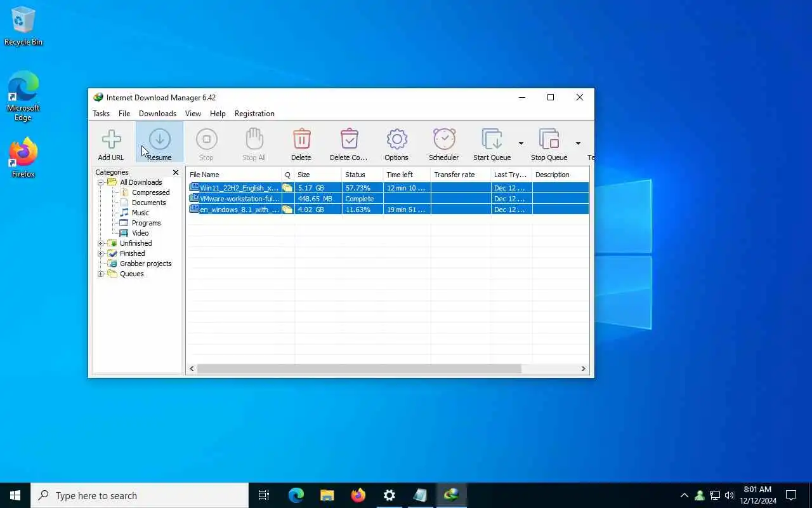The height and width of the screenshot is (508, 812).
Task: Click the horizontal scrollbar thumb in download list
Action: (359, 369)
